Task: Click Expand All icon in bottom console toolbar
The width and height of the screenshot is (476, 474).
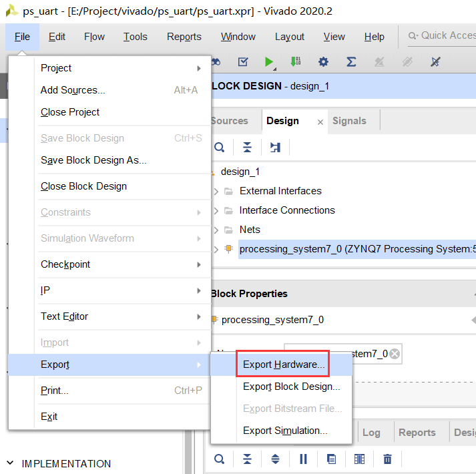Action: 275,459
